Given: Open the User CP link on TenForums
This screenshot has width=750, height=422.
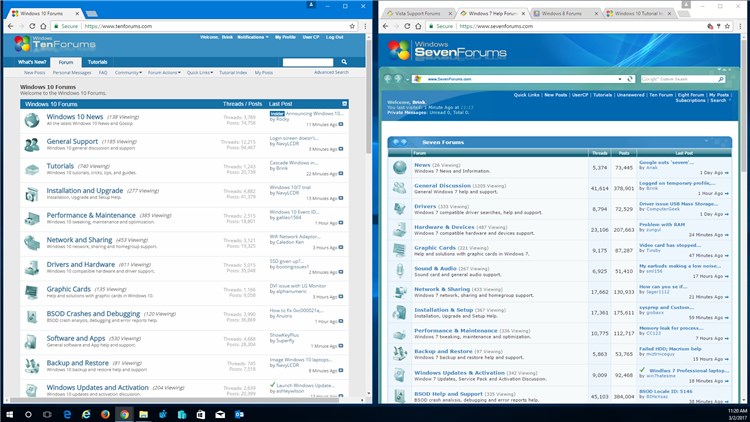Looking at the screenshot, I should pyautogui.click(x=311, y=37).
